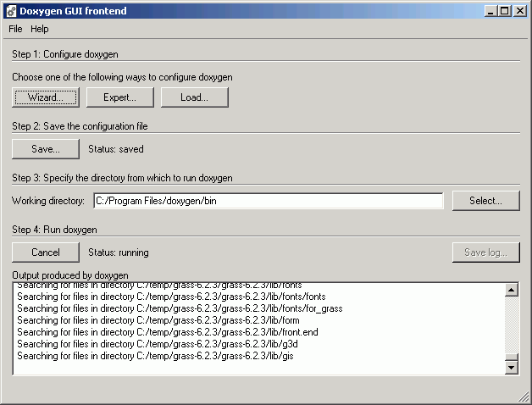Click the Doxygen title bar icon
Viewport: 532px width, 405px height.
coord(12,11)
